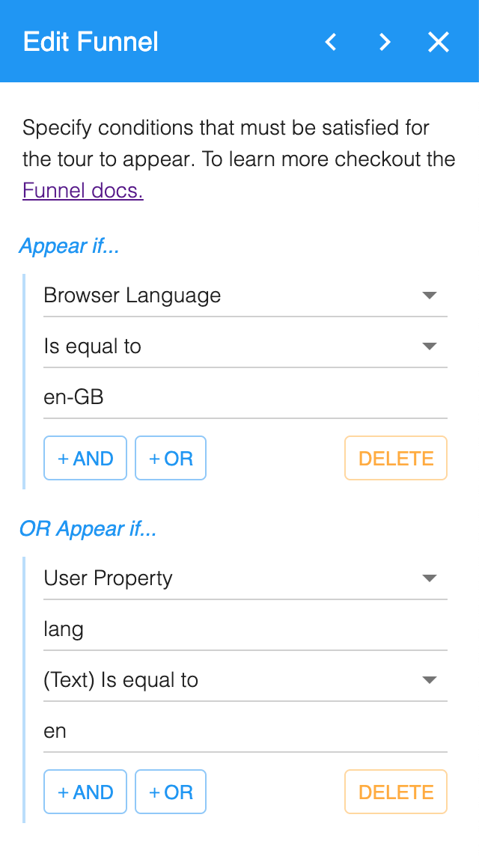
Task: Expand the Browser Language dropdown arrow
Action: (x=430, y=296)
